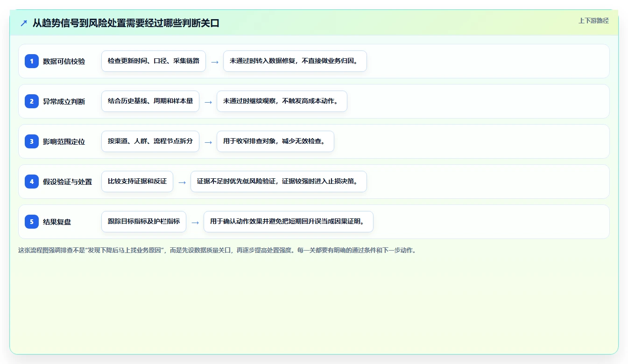Click the step number 2 badge
This screenshot has width=628, height=364.
click(32, 101)
